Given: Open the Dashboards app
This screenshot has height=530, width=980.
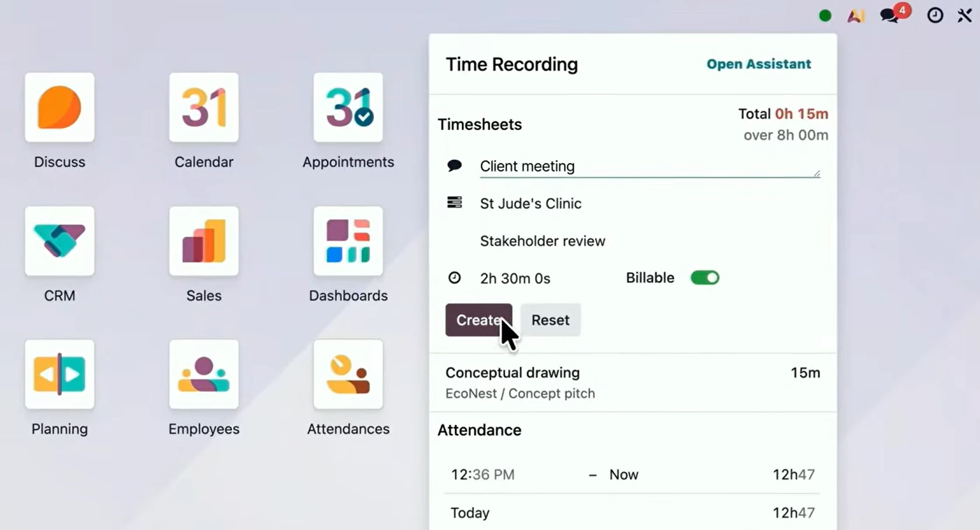Looking at the screenshot, I should pyautogui.click(x=348, y=241).
